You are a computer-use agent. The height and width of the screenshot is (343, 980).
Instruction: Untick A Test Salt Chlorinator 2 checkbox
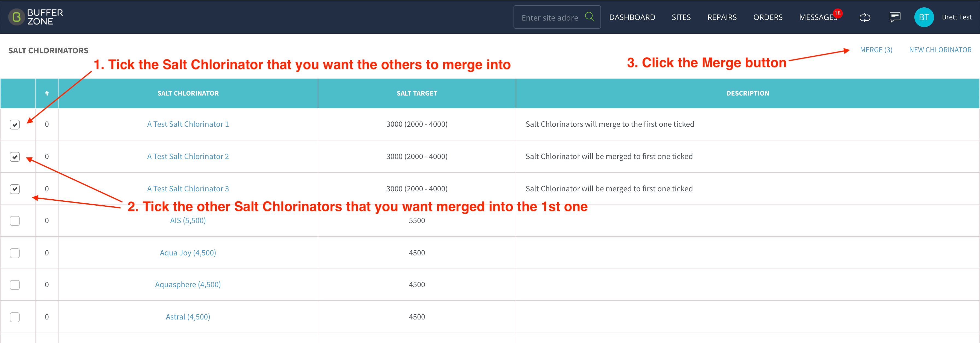pos(15,157)
